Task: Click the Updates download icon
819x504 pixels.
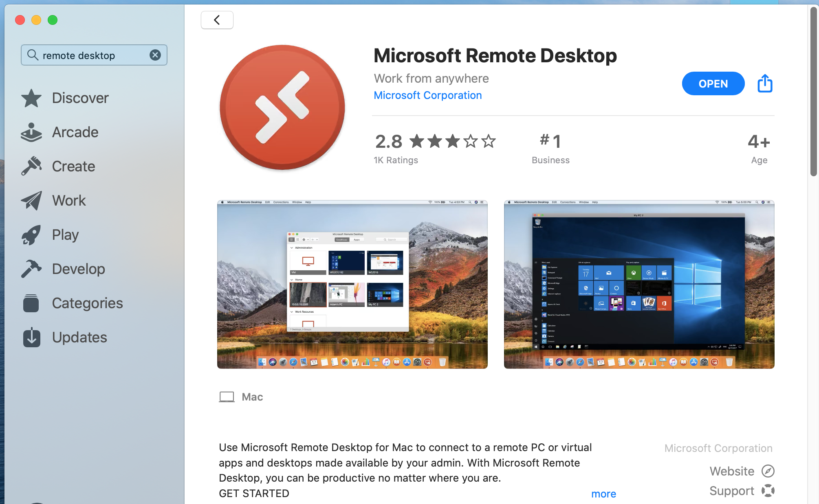Action: [31, 337]
